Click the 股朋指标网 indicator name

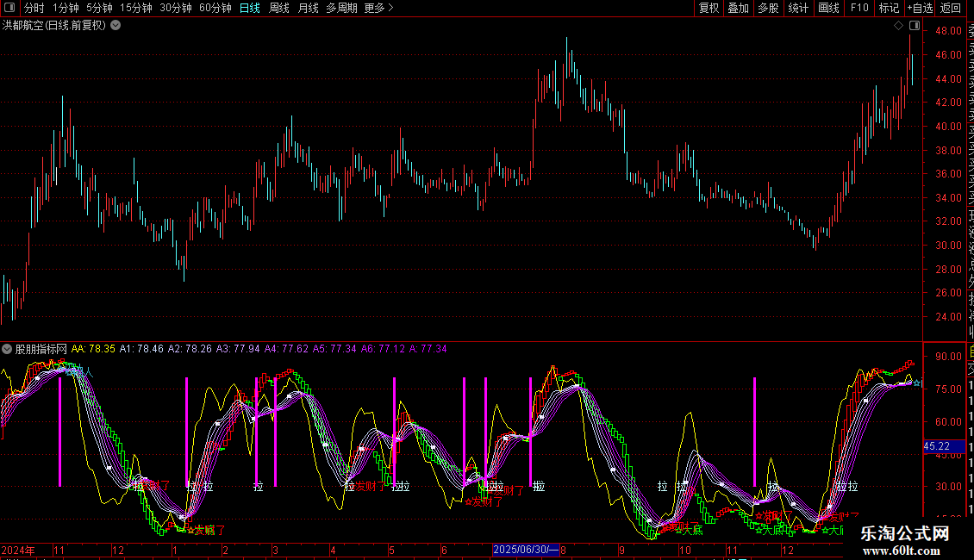(41, 349)
